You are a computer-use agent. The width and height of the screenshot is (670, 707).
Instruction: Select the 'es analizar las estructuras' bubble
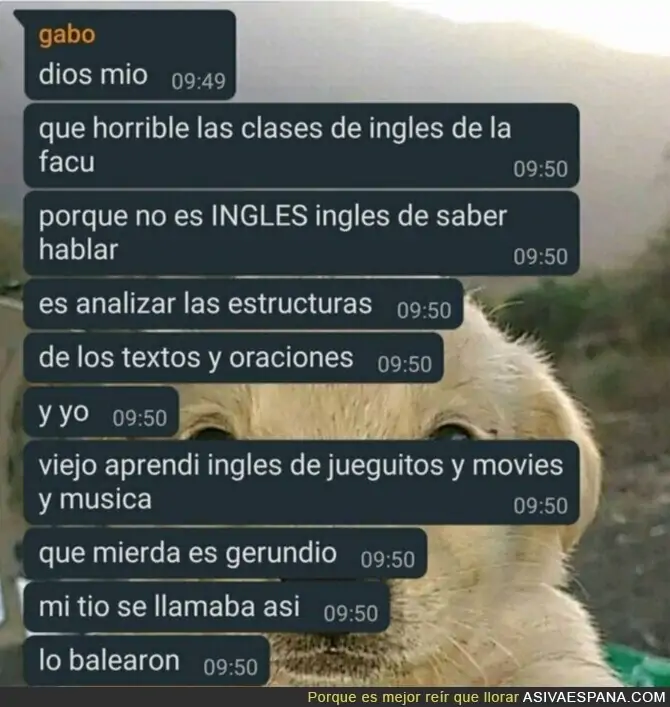(x=243, y=304)
